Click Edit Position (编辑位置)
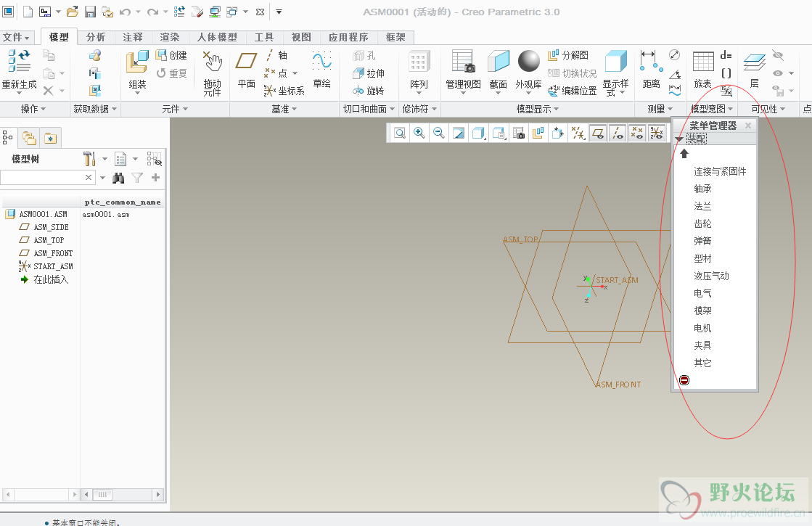The height and width of the screenshot is (526, 812). click(573, 91)
